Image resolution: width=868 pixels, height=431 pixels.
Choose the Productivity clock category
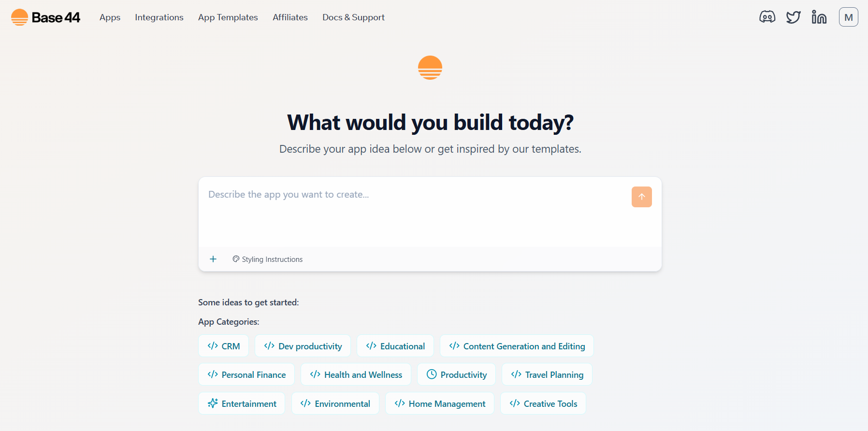[x=456, y=374]
